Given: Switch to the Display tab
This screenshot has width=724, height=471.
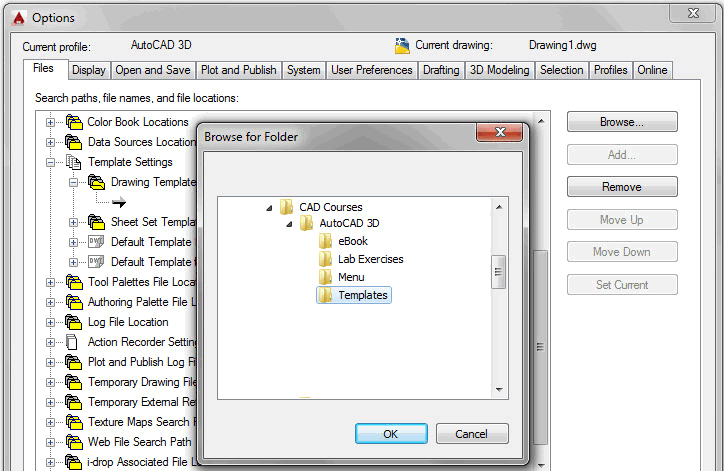Looking at the screenshot, I should point(89,70).
